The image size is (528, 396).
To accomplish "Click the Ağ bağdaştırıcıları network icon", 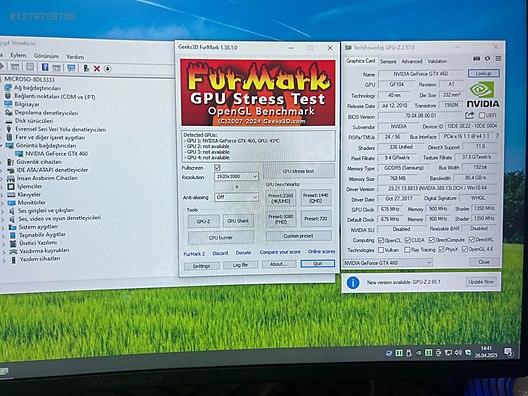I will 8,88.
